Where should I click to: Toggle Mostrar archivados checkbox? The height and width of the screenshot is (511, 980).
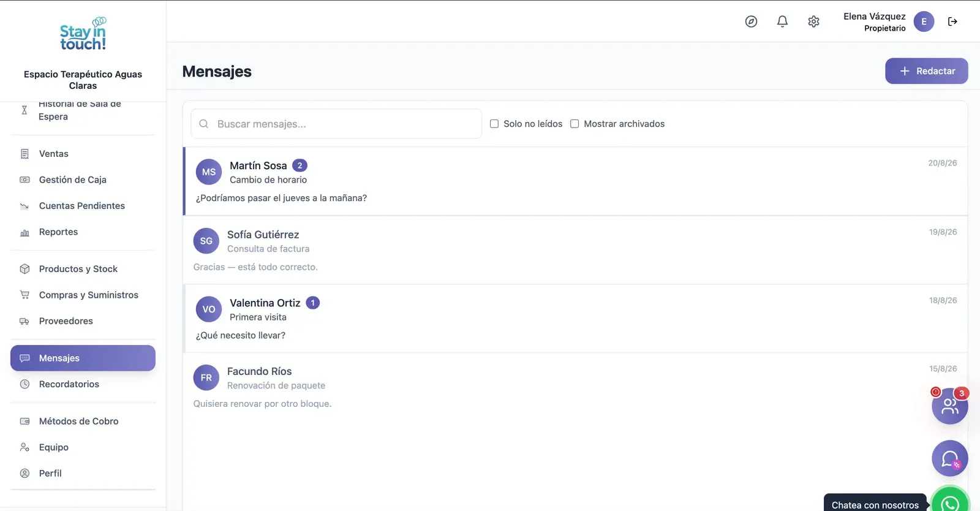(x=575, y=124)
